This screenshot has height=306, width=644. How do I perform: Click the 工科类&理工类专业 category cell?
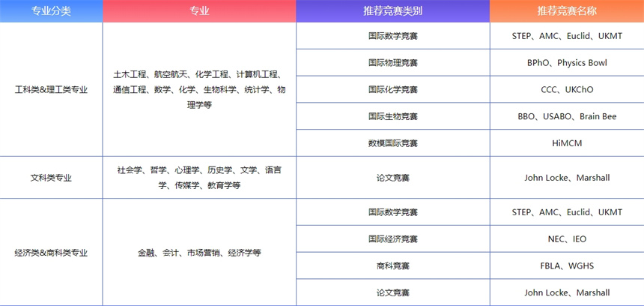(x=51, y=89)
